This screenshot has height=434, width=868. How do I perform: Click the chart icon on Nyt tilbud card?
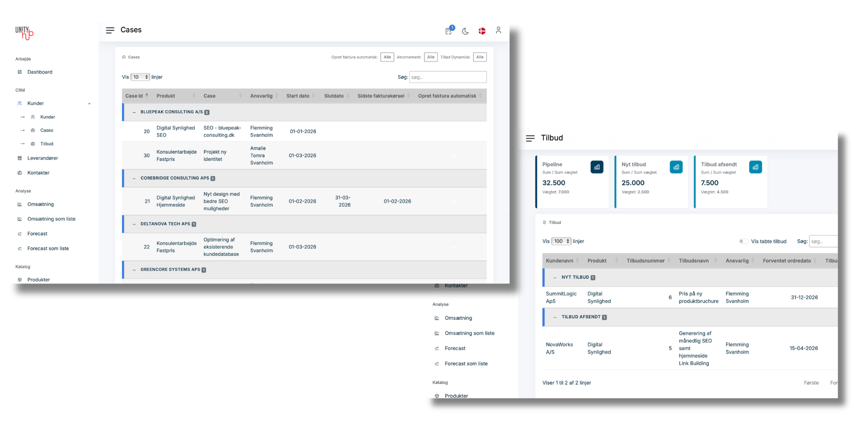(676, 167)
